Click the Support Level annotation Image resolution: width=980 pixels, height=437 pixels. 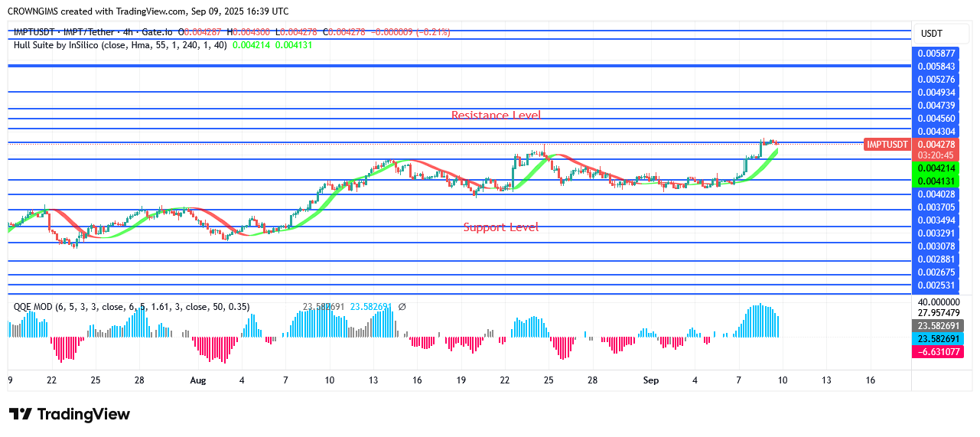tap(501, 227)
